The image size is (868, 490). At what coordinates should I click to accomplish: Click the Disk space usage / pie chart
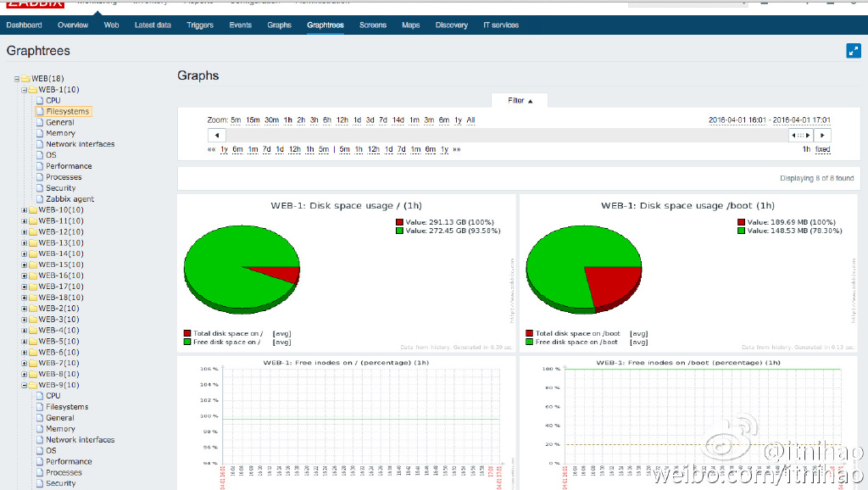coord(242,269)
